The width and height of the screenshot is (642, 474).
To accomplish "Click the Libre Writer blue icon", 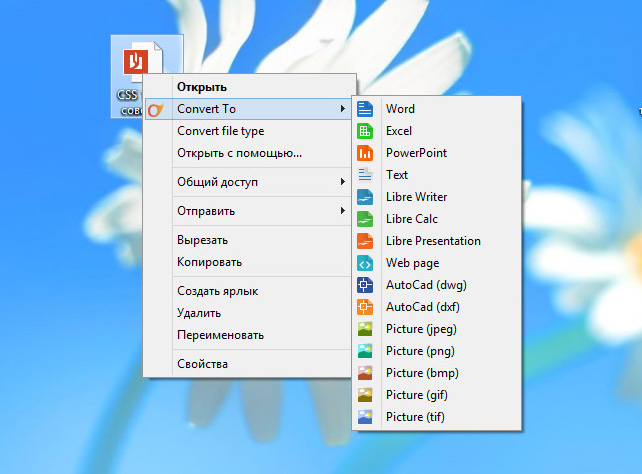I will 365,197.
